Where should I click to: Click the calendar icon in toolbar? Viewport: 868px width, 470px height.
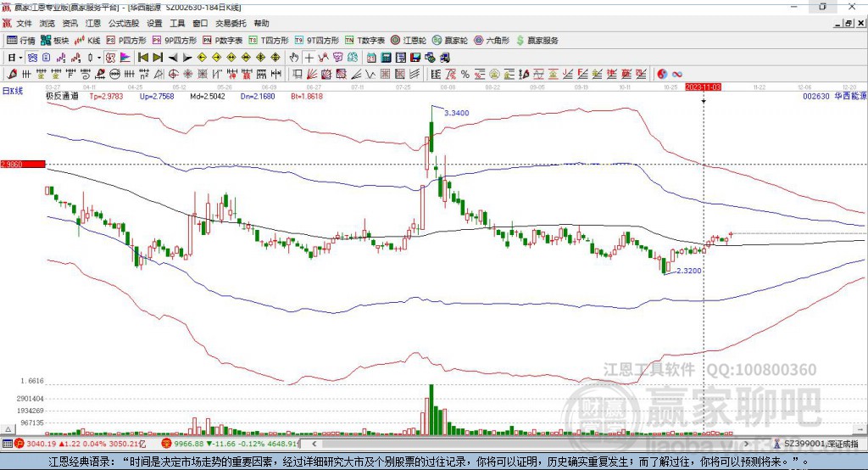[x=371, y=58]
